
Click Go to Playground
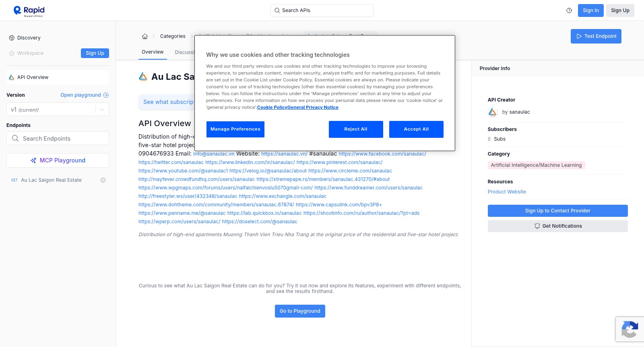(300, 311)
